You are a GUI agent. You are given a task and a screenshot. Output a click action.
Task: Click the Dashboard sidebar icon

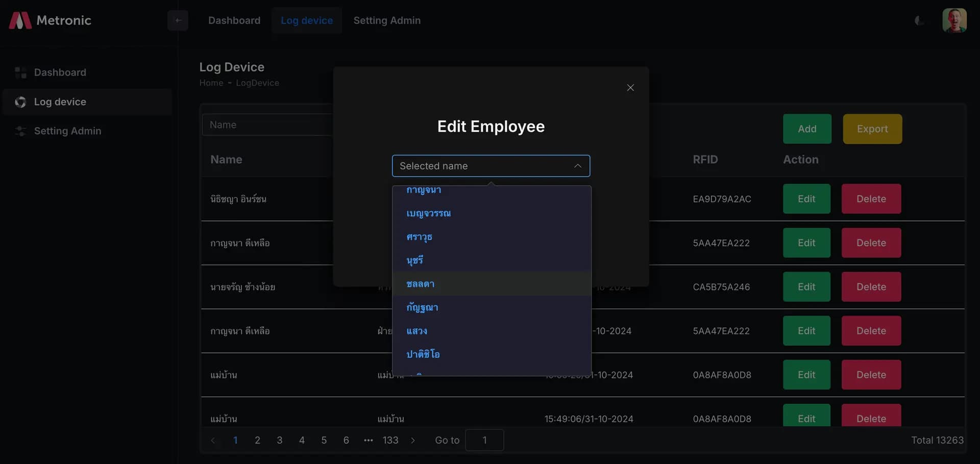(20, 72)
